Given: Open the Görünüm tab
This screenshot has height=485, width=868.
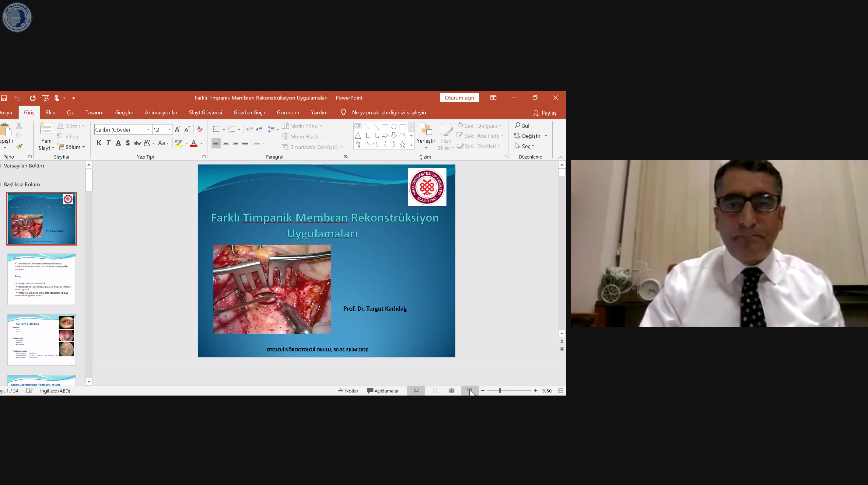Looking at the screenshot, I should pyautogui.click(x=288, y=113).
